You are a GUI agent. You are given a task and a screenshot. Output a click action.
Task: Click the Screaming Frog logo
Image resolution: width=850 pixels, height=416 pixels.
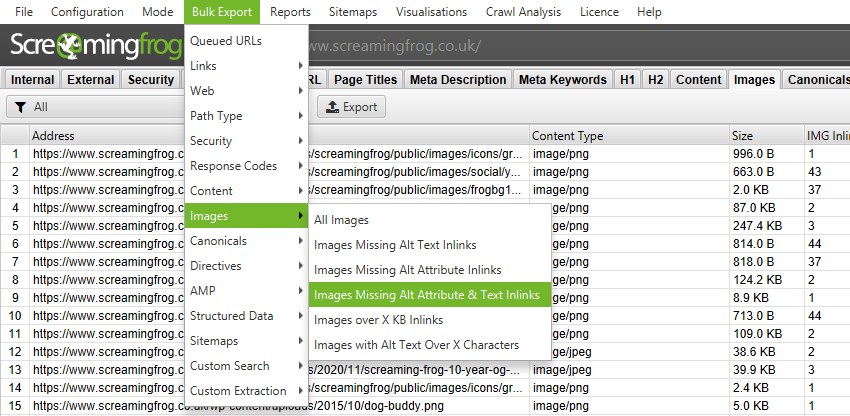95,47
